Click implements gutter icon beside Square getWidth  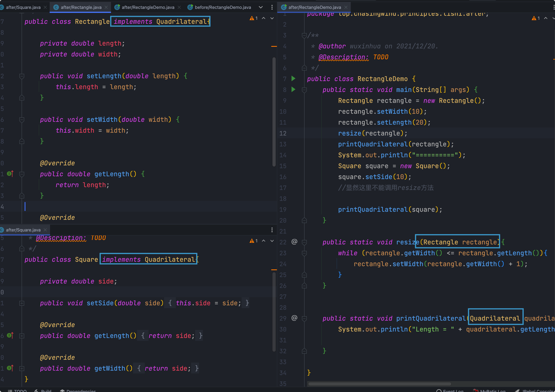[10, 368]
